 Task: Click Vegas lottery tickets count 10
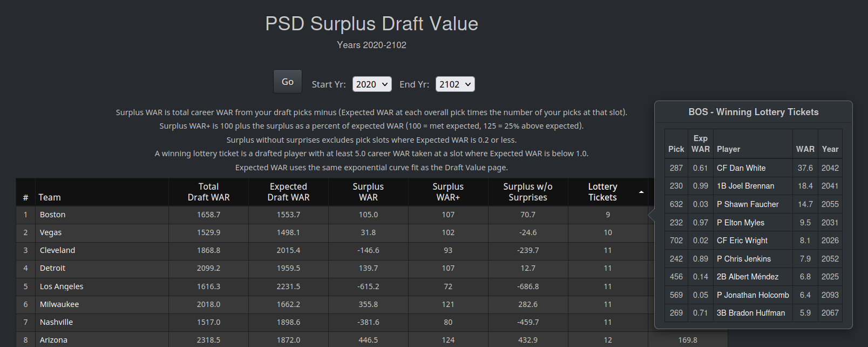(608, 232)
